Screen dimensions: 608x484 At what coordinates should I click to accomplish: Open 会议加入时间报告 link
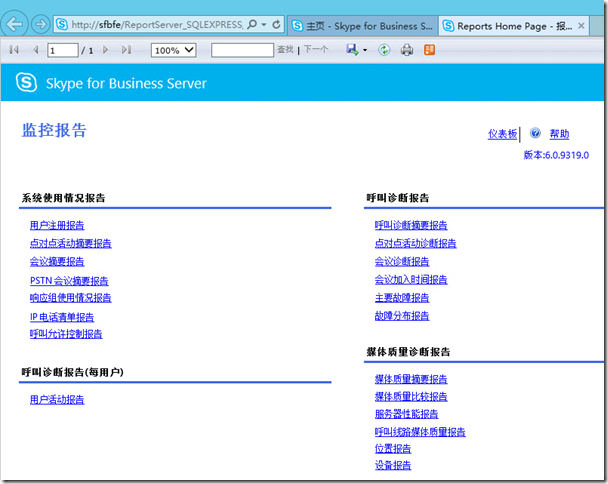pyautogui.click(x=411, y=279)
